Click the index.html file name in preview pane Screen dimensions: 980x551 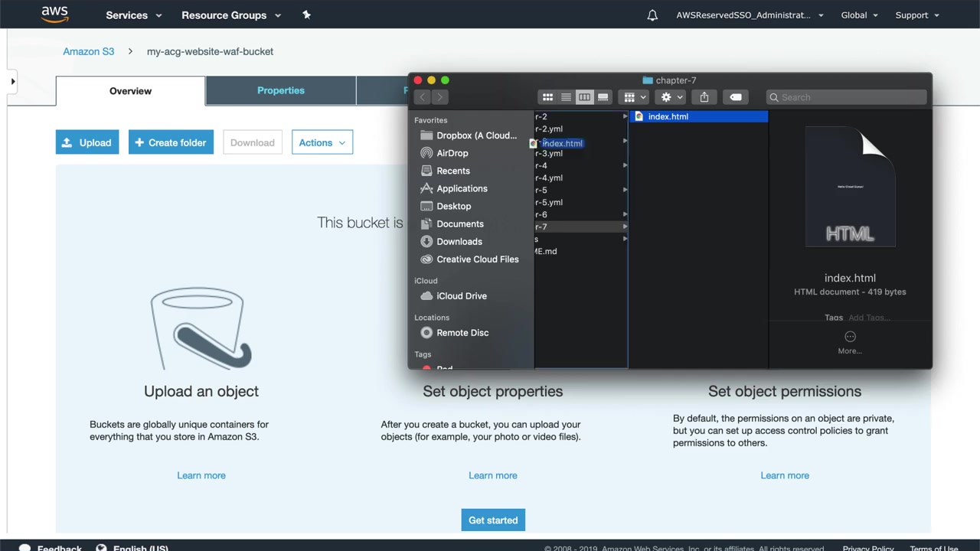tap(850, 278)
